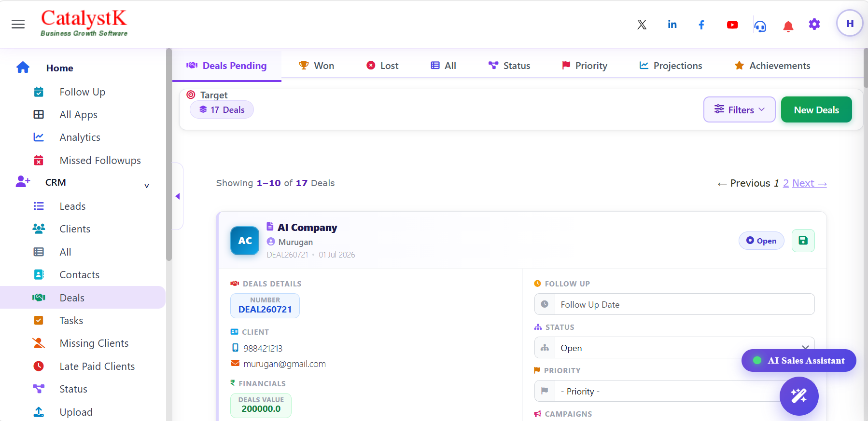
Task: Click the Murugan contact name
Action: (295, 242)
